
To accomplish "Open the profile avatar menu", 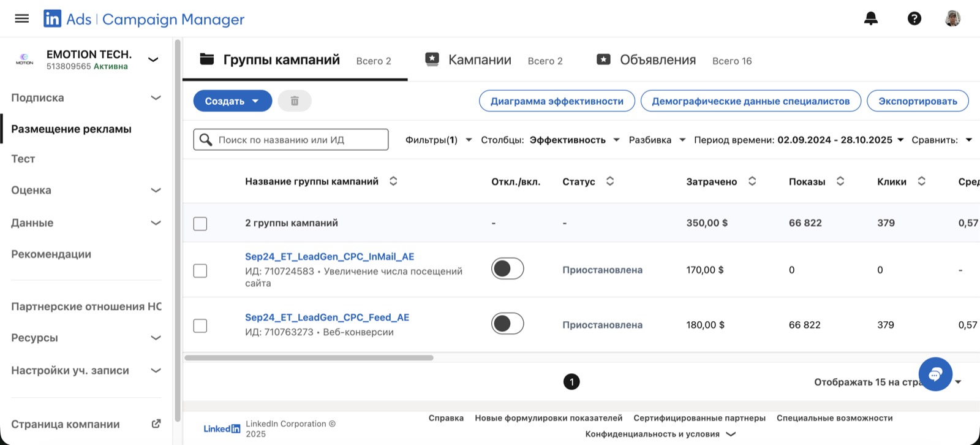I will click(x=952, y=18).
